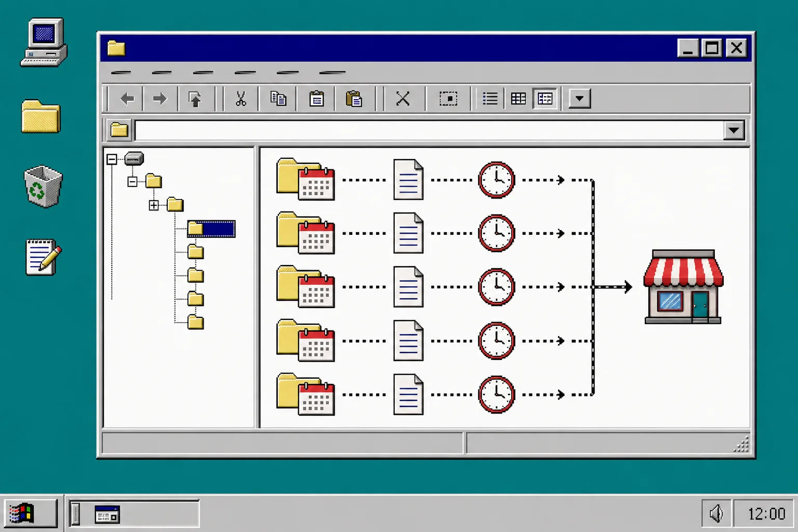Click the Back arrow toolbar button
The image size is (798, 532).
click(x=127, y=99)
